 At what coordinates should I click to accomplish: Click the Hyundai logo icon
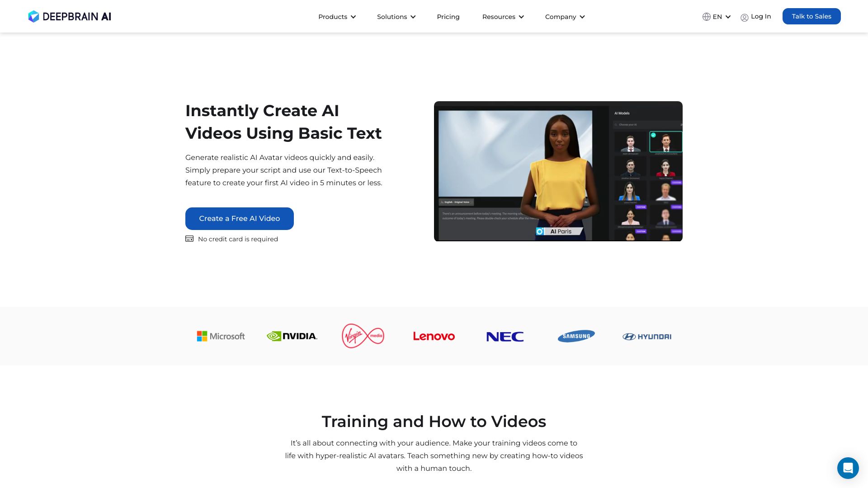point(646,335)
